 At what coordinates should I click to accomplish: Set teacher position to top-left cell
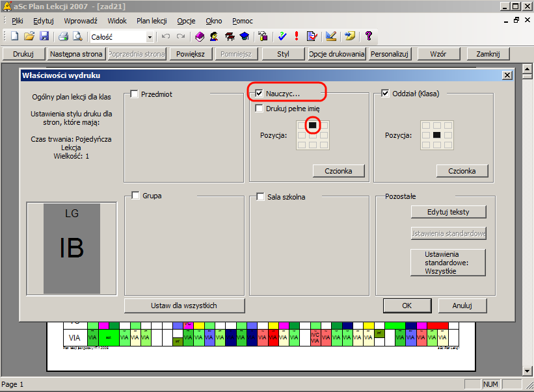point(301,125)
